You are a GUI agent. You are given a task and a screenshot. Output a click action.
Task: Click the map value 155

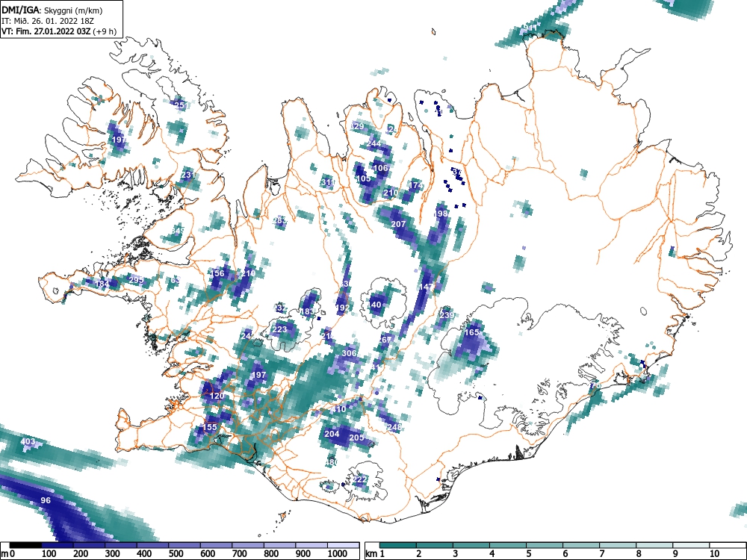coord(210,427)
